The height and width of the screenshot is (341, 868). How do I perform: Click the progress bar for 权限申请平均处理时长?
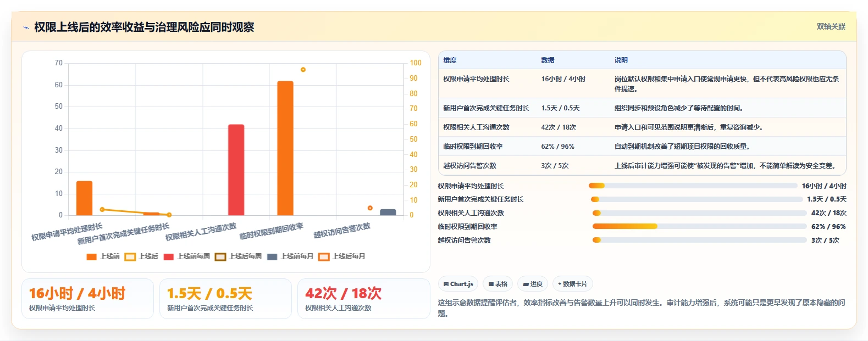tap(693, 186)
